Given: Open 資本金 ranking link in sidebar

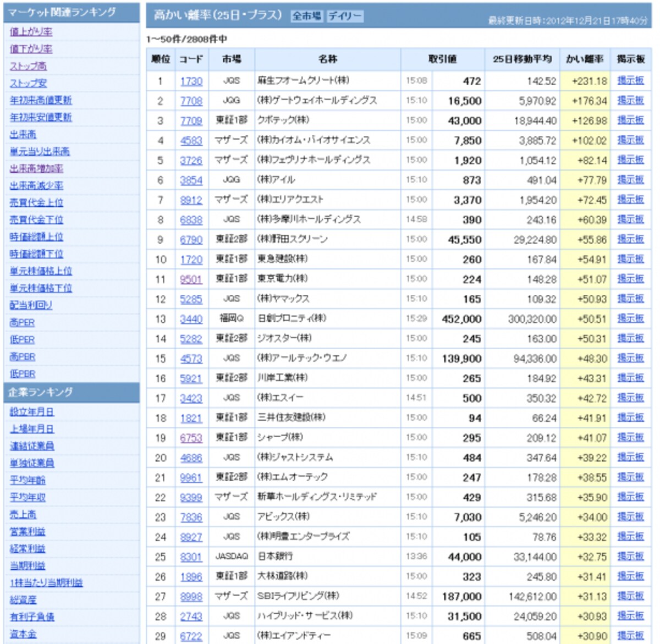Looking at the screenshot, I should click(x=23, y=634).
